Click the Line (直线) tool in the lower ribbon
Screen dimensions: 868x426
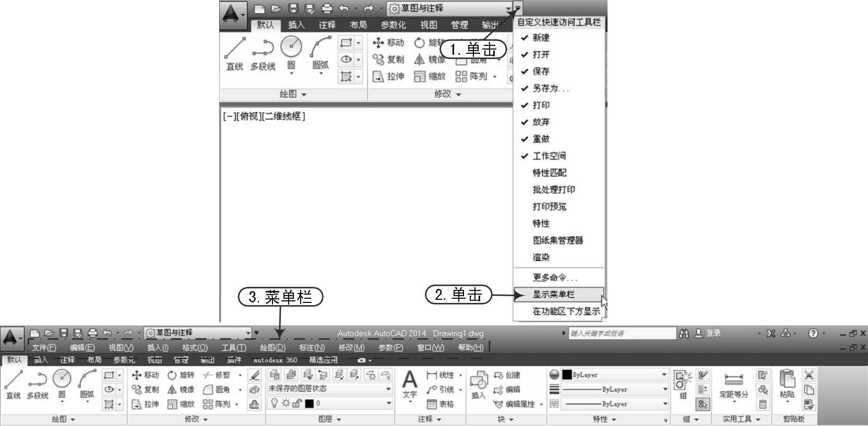pyautogui.click(x=13, y=385)
